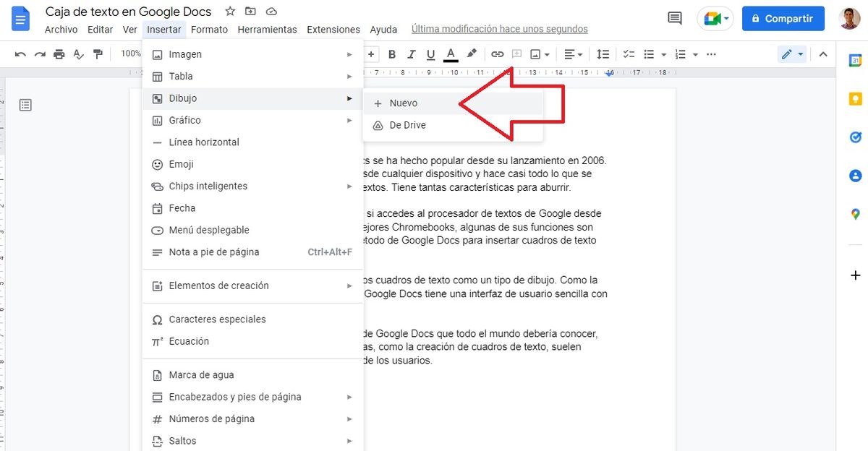
Task: Print the document with printer icon
Action: click(59, 54)
